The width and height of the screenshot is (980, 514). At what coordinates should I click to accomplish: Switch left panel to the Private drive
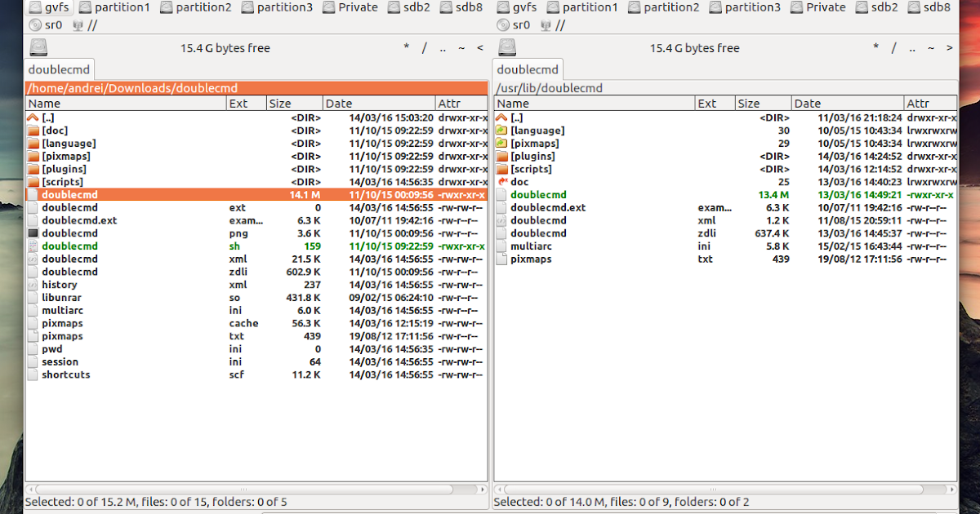[350, 7]
